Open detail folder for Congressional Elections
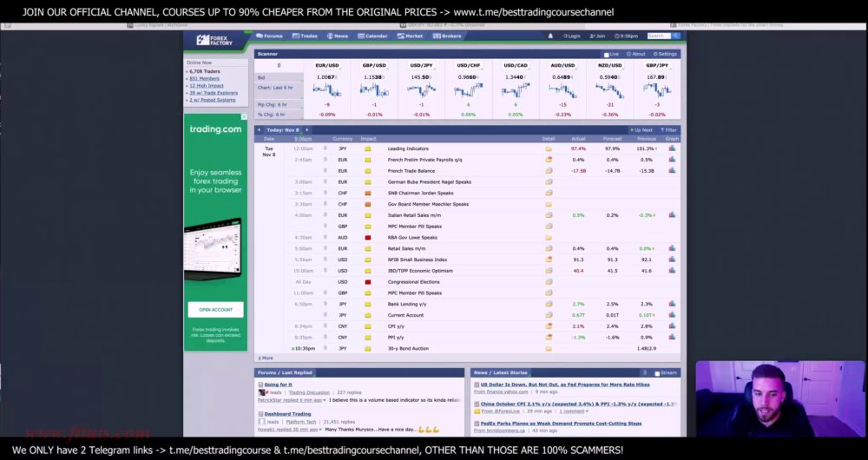 549,282
